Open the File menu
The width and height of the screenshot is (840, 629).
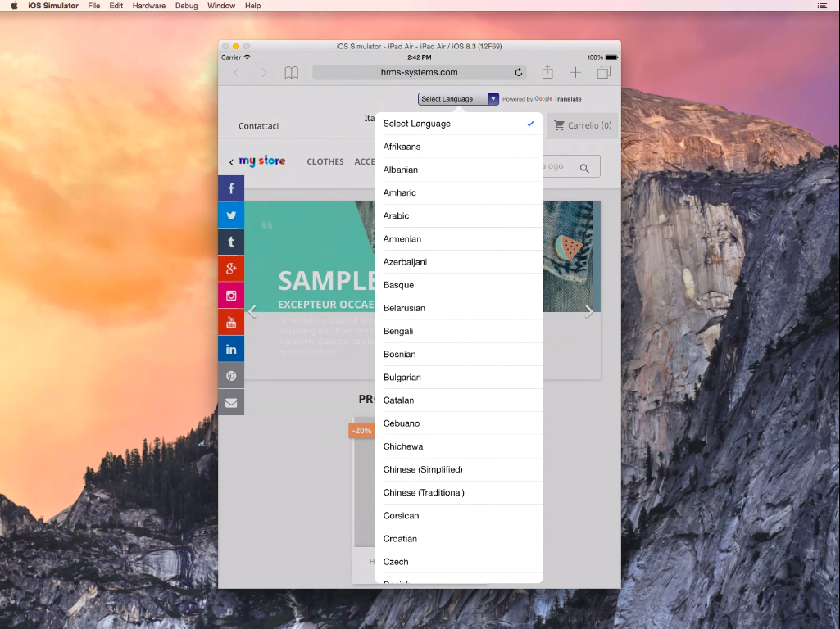(x=93, y=6)
